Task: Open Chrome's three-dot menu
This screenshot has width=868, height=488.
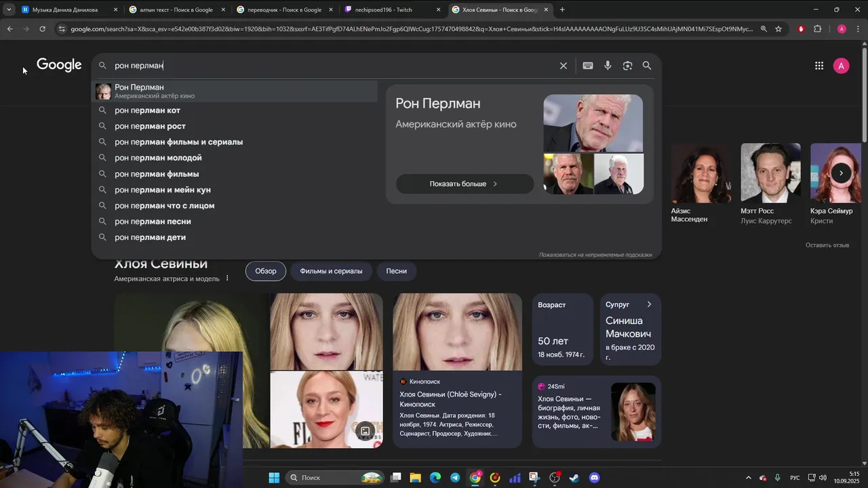Action: click(x=859, y=29)
